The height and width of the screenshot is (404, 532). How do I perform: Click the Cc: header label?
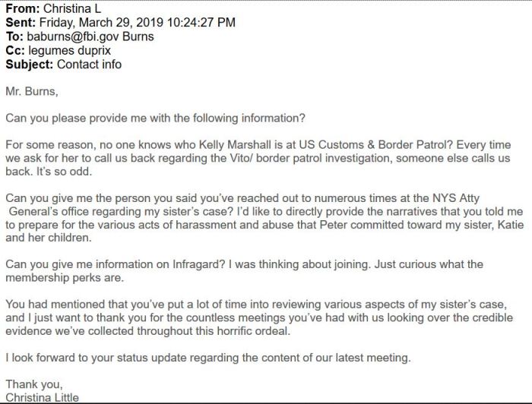[x=14, y=52]
